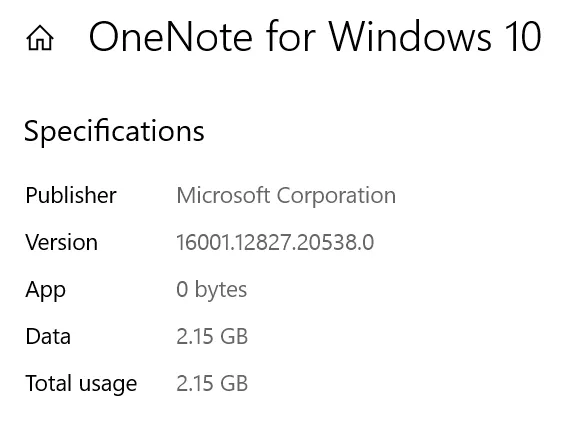Click the number 10 in the title
578x427 pixels.
pos(524,37)
